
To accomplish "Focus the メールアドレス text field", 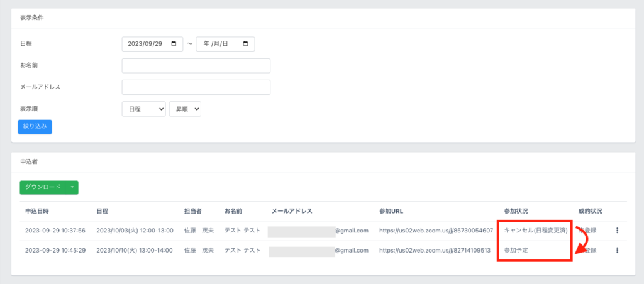I will tap(196, 87).
